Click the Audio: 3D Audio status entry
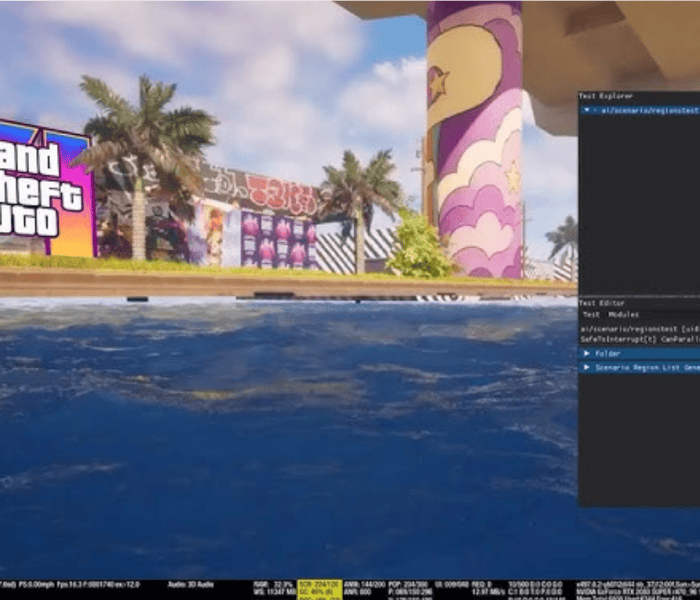 [x=191, y=584]
